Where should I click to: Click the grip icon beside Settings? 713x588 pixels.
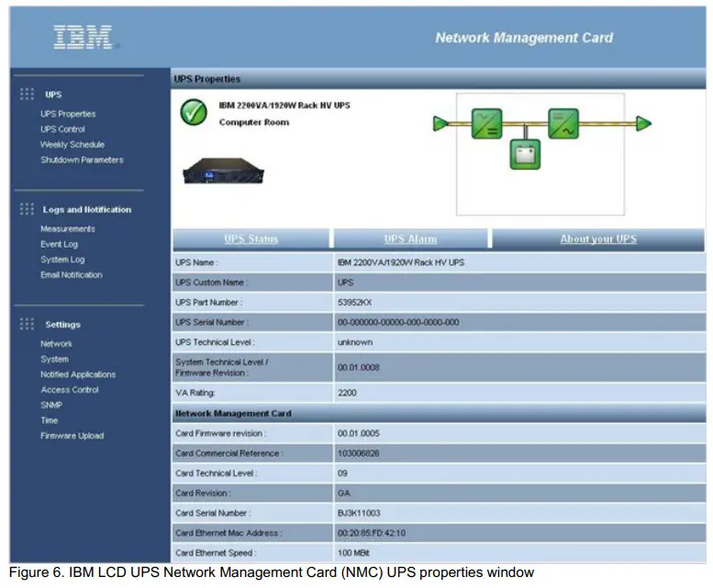27,324
